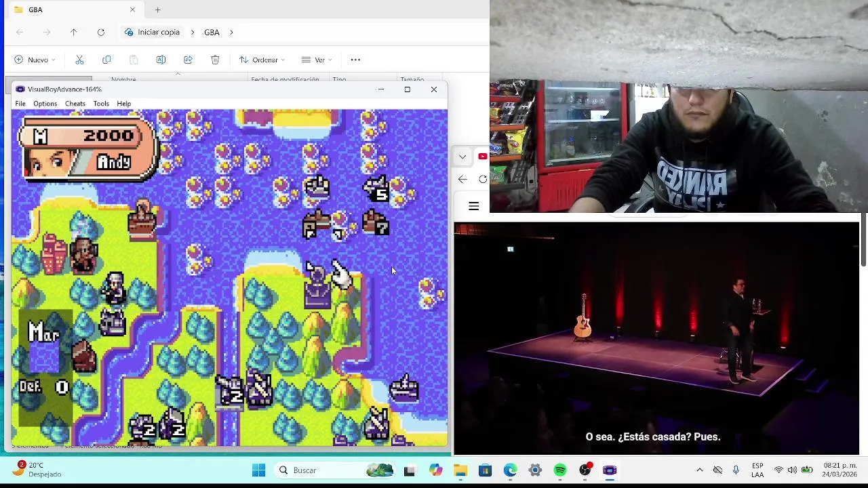Click the Refresh icon in File Explorer
Viewport: 868px width, 488px height.
click(100, 32)
